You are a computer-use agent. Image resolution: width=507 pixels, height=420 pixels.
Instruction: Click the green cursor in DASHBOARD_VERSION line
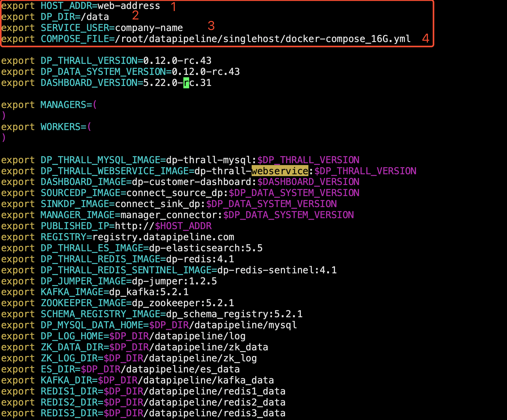pyautogui.click(x=186, y=83)
